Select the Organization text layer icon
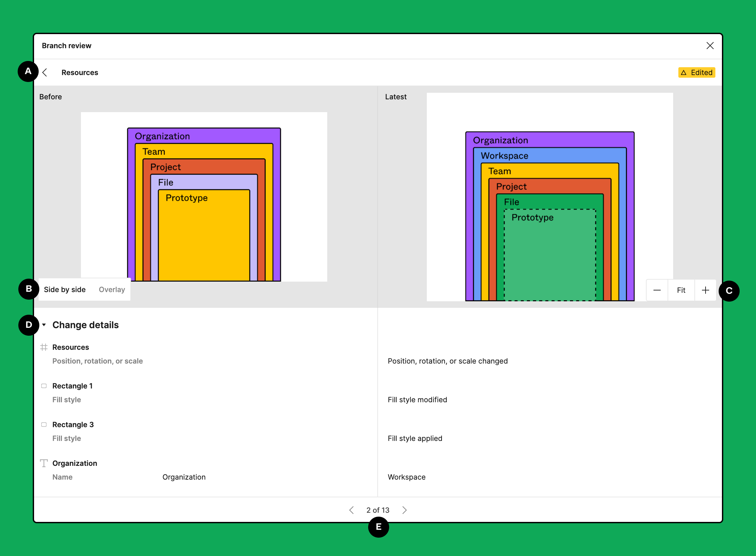This screenshot has height=556, width=756. (x=44, y=463)
